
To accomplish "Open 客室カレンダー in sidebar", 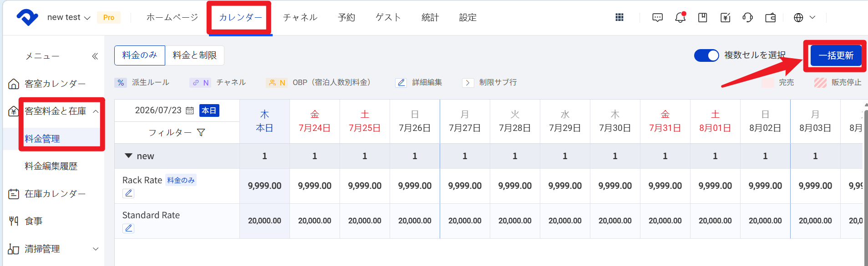I will tap(55, 84).
